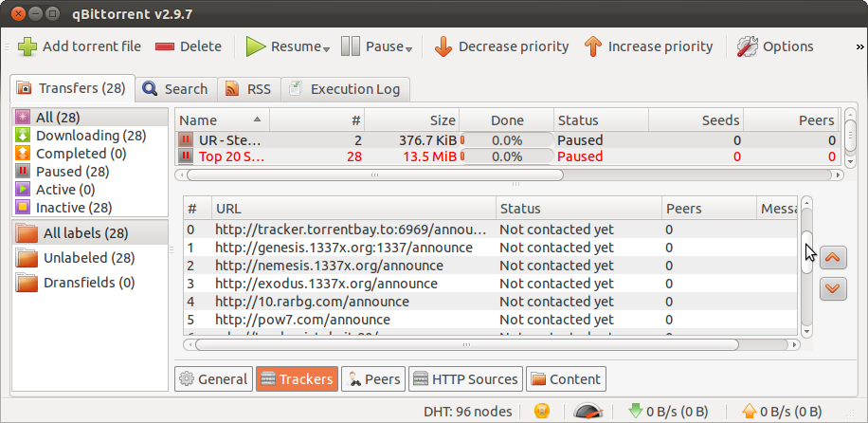Click the orange upload speed arrow icon
Image resolution: width=868 pixels, height=423 pixels.
click(x=749, y=411)
